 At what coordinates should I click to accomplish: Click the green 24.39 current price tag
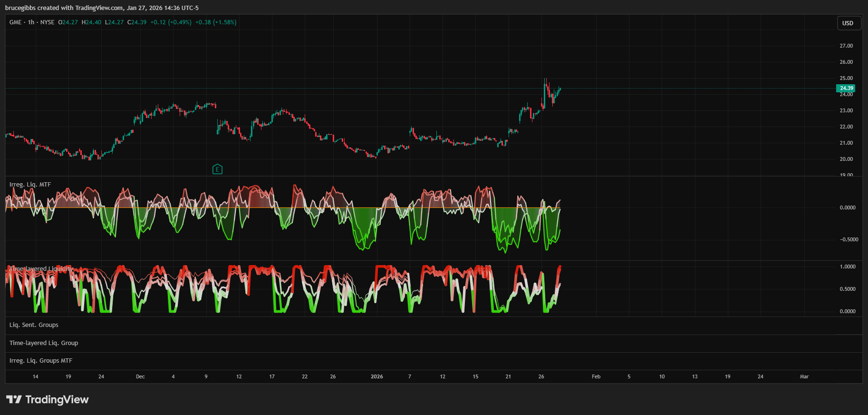pyautogui.click(x=846, y=88)
